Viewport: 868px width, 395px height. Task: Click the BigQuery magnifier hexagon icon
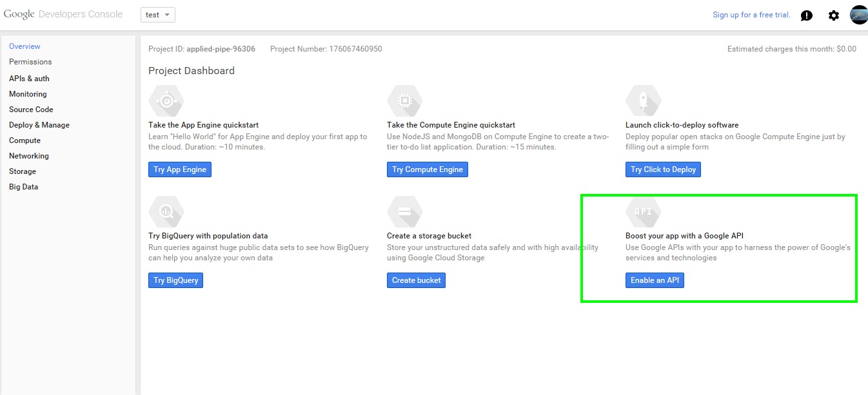(166, 211)
